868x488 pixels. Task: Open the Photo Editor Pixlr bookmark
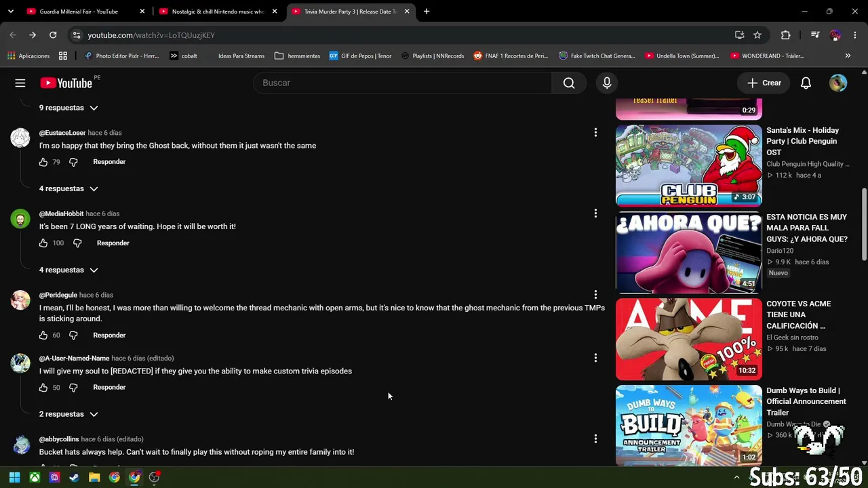coord(121,56)
